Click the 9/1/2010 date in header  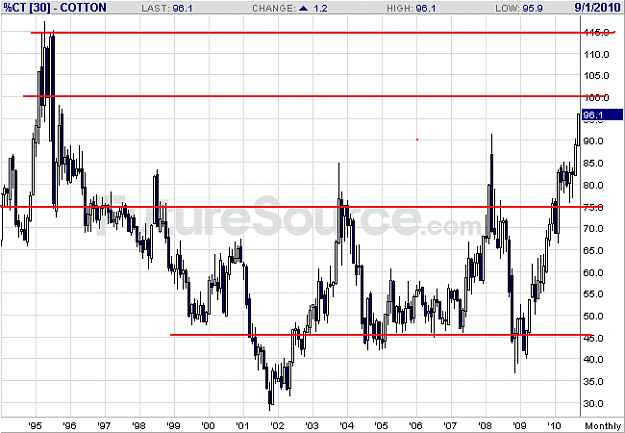(597, 8)
